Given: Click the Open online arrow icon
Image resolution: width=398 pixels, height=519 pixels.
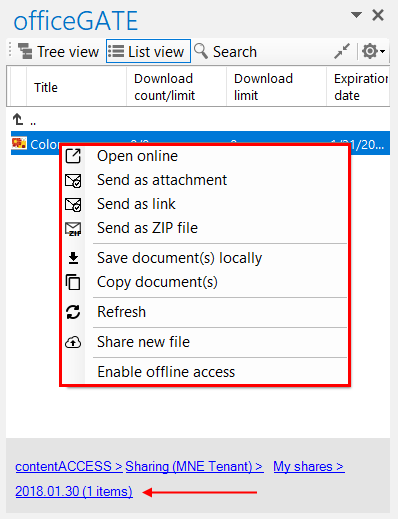Looking at the screenshot, I should (x=73, y=156).
